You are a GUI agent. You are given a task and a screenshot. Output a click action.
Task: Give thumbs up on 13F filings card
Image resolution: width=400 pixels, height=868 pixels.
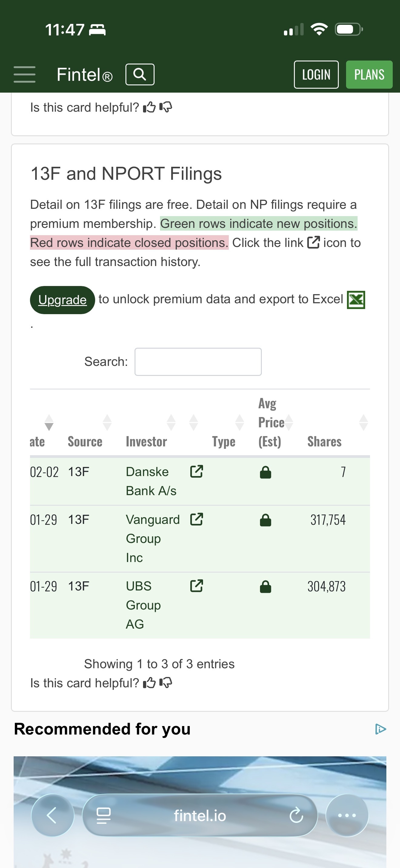click(x=149, y=683)
